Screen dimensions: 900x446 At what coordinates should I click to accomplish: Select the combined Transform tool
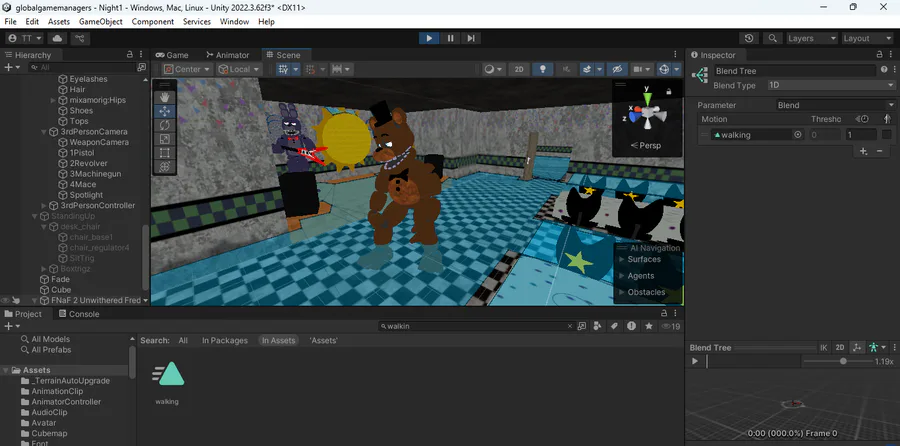[x=164, y=166]
